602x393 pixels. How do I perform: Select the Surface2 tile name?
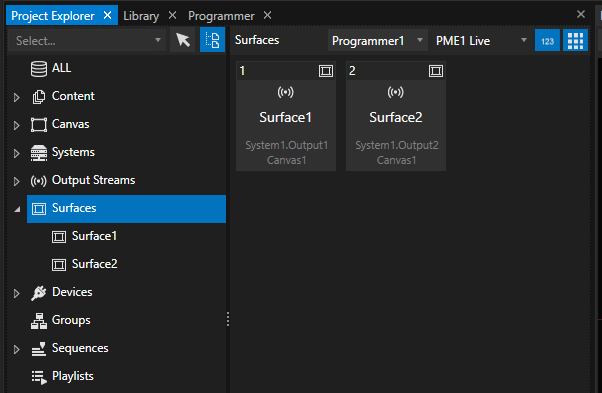pyautogui.click(x=395, y=117)
